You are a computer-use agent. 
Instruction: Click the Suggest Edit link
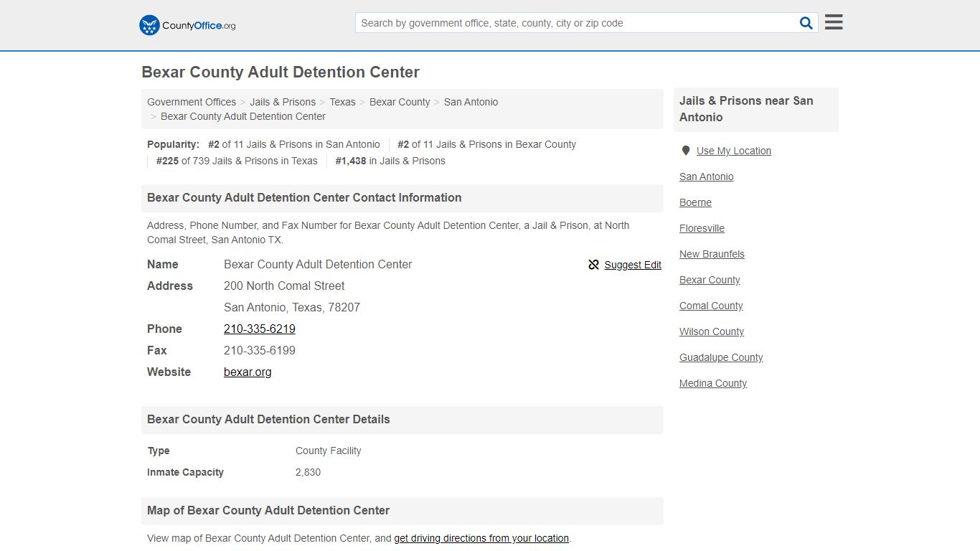(x=633, y=265)
